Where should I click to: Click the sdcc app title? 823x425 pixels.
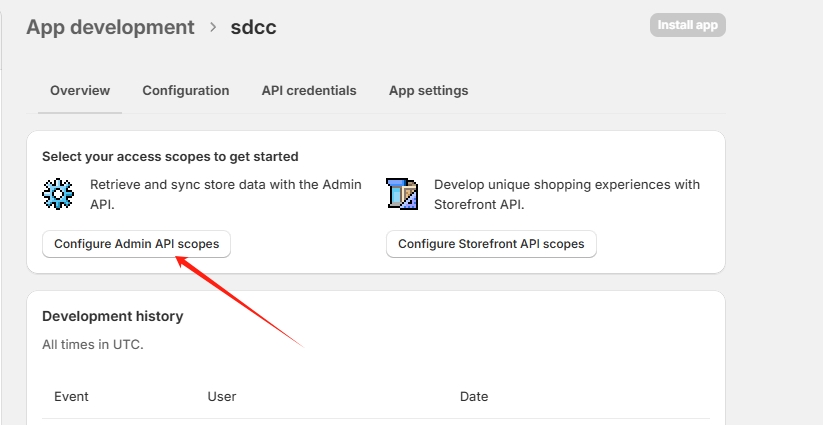tap(254, 27)
